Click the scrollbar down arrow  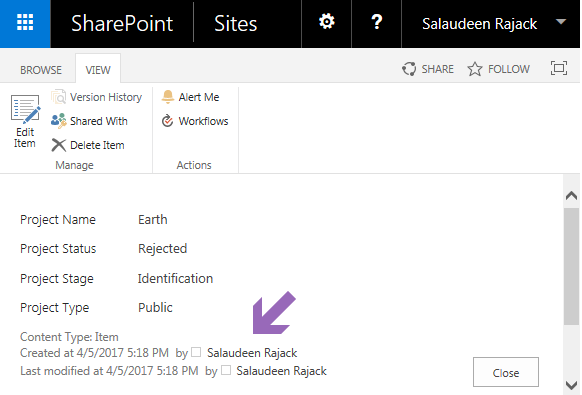(x=572, y=385)
